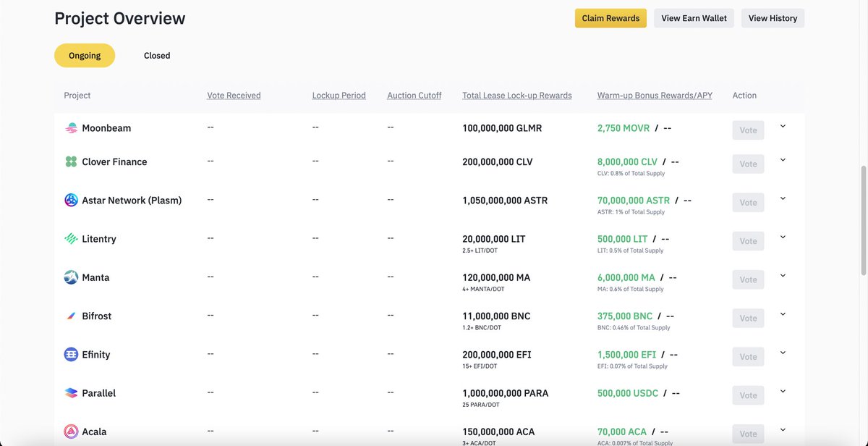Vote for Astar Network (Plasm)
Viewport: 868px width, 446px height.
(x=748, y=203)
